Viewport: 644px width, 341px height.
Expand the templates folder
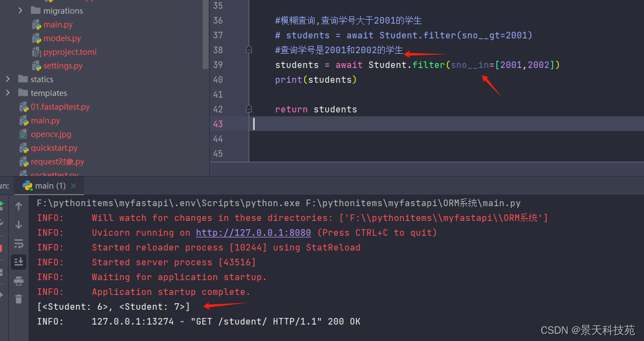(x=8, y=93)
